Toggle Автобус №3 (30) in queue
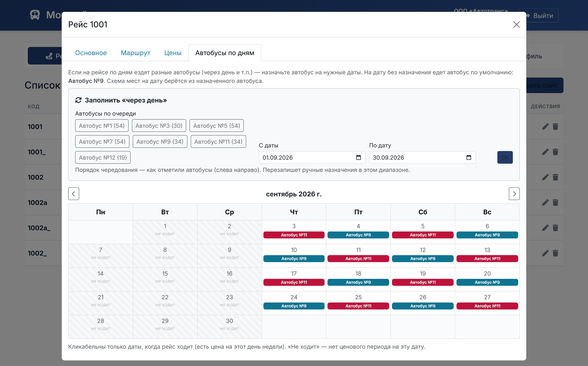This screenshot has width=588, height=366. pyautogui.click(x=159, y=126)
